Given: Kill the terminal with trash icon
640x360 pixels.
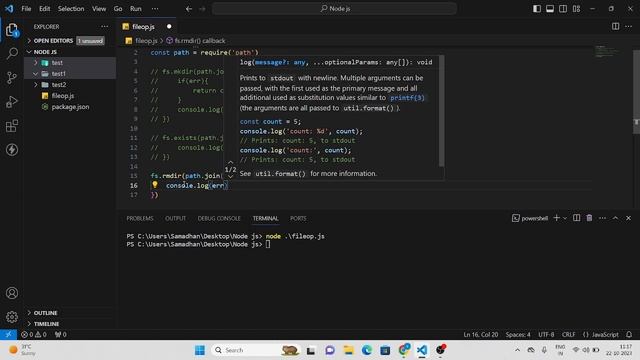Looking at the screenshot, I should (x=589, y=218).
